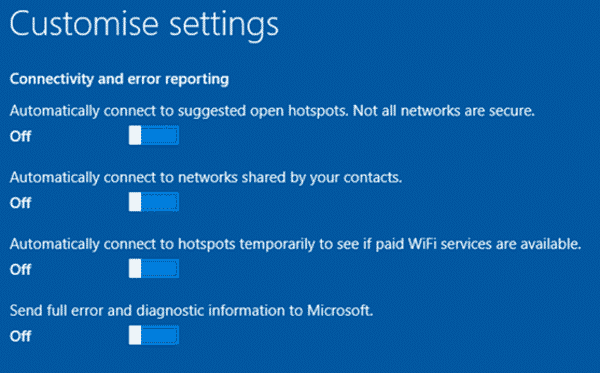The width and height of the screenshot is (600, 373).
Task: Click the Off label for networks shared by contacts
Action: pos(20,203)
